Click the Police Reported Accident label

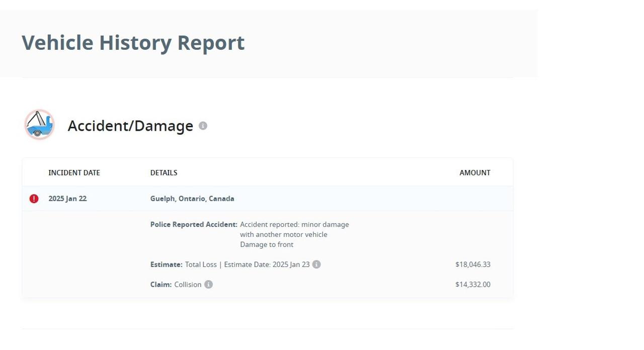tap(194, 224)
